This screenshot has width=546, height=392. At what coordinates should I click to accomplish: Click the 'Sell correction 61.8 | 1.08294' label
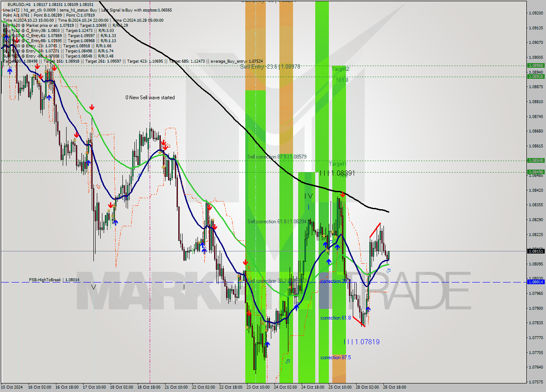pyautogui.click(x=277, y=222)
